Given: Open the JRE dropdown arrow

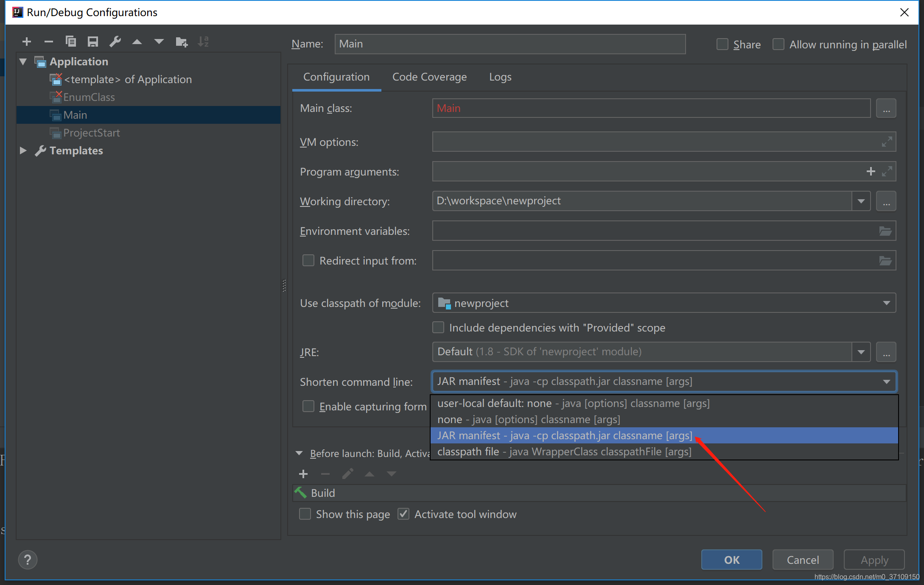Looking at the screenshot, I should pyautogui.click(x=861, y=352).
